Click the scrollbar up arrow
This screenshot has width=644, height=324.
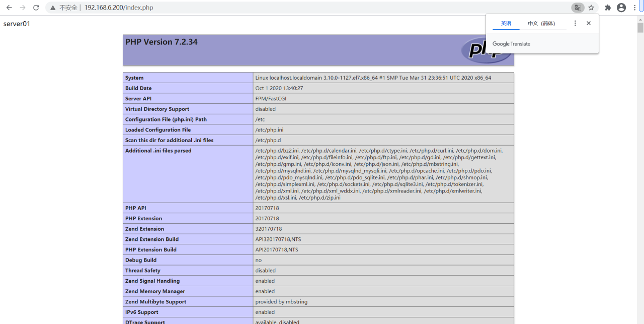pos(640,19)
